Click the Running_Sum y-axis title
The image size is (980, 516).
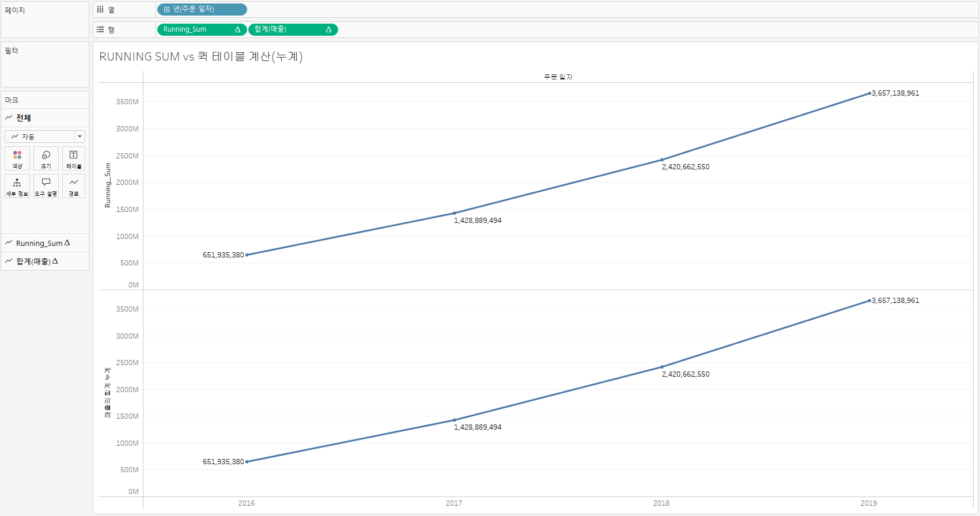point(107,185)
